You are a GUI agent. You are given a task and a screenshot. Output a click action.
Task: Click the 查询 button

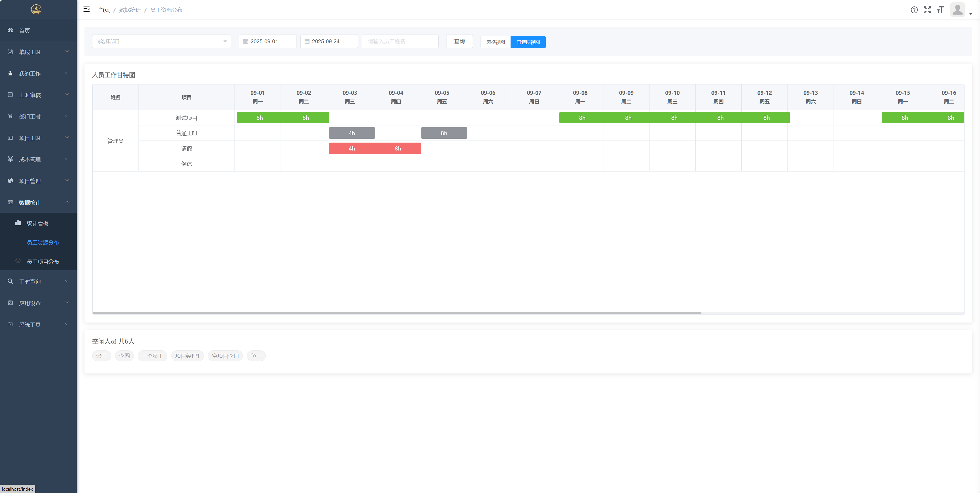click(459, 41)
